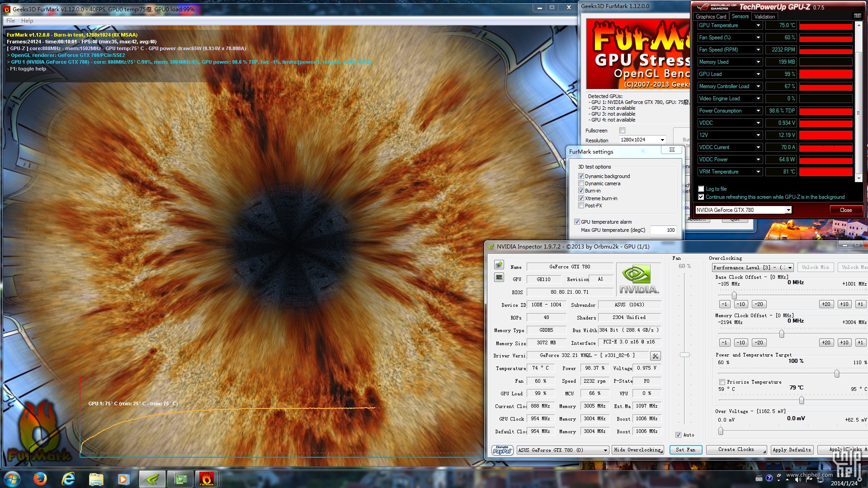Launch Firefox from the taskbar

pyautogui.click(x=40, y=479)
